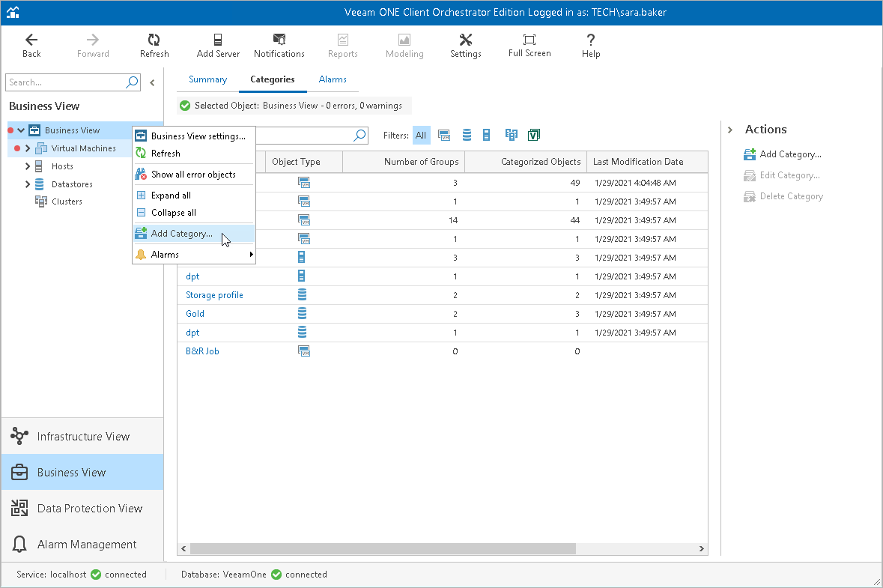Open the Storage profile category link
The width and height of the screenshot is (883, 588).
coord(214,295)
